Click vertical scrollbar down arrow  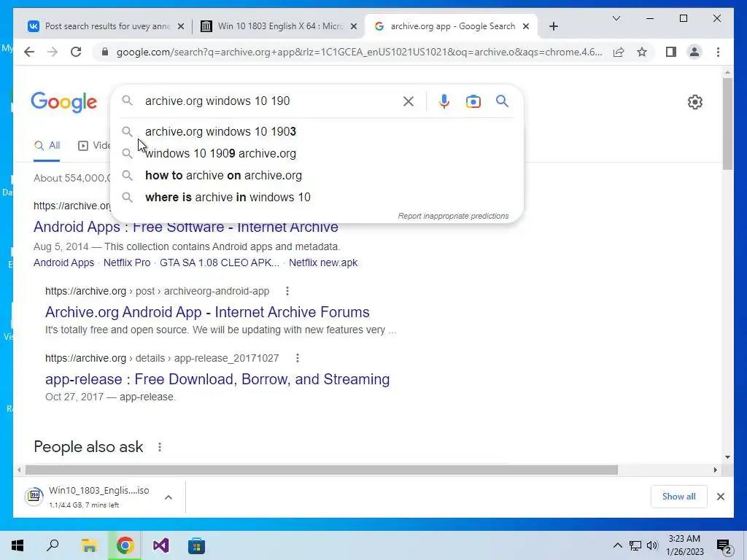727,457
